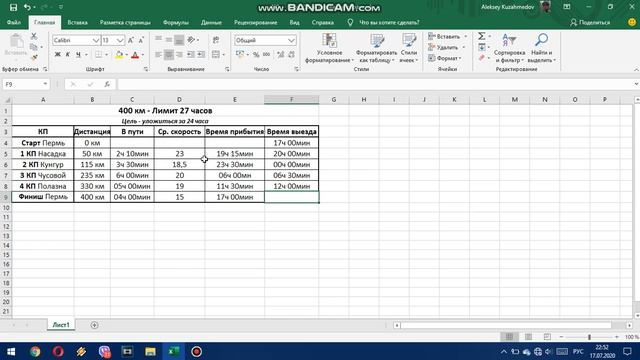
Task: Cut selection with the scissors icon
Action: (x=34, y=37)
